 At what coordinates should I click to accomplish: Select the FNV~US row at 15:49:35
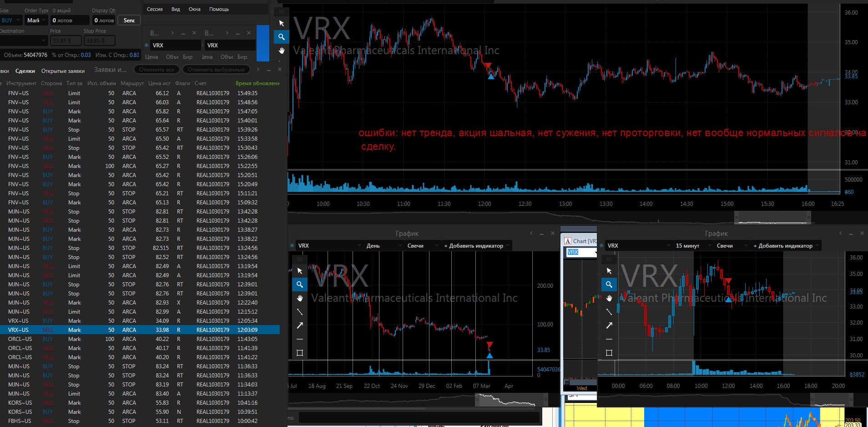[x=140, y=93]
